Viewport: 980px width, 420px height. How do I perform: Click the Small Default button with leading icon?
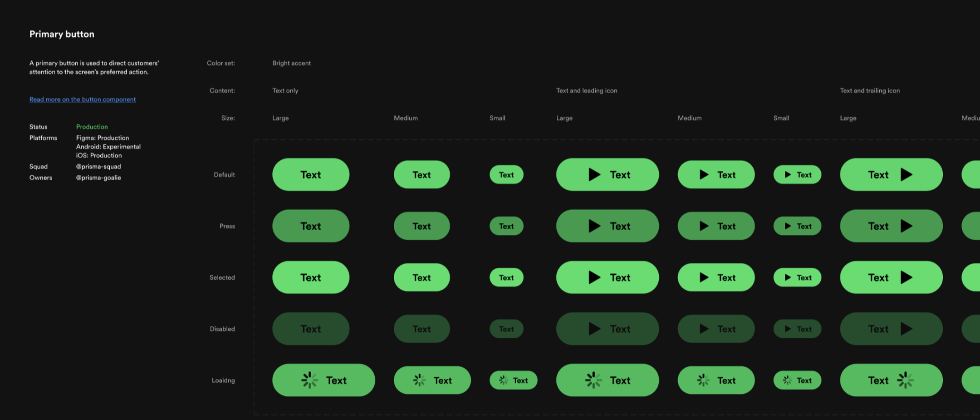pos(797,174)
